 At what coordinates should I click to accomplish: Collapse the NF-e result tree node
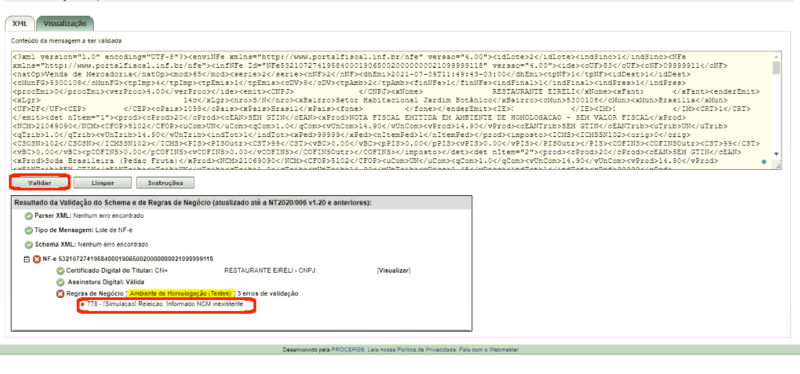click(27, 259)
